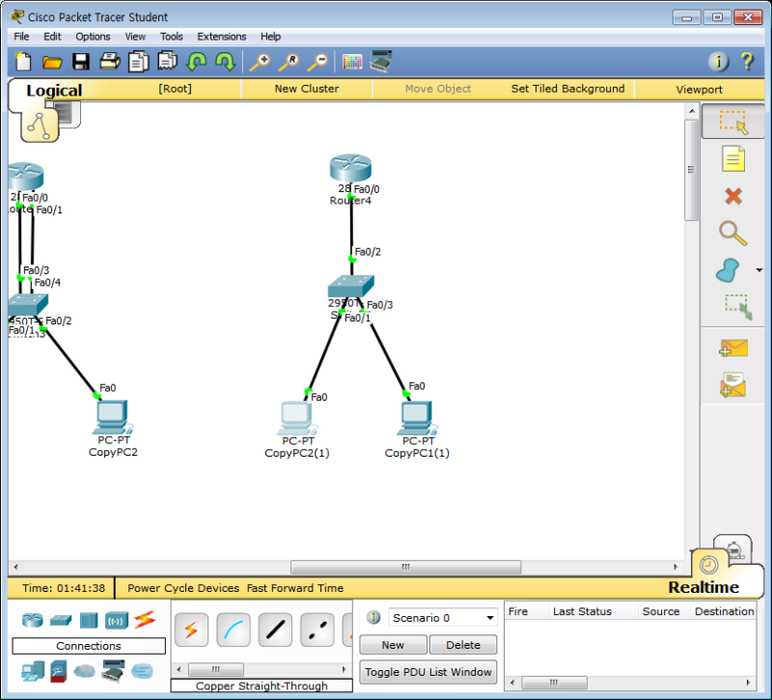Reset zoom with the R magnifier

pyautogui.click(x=289, y=62)
